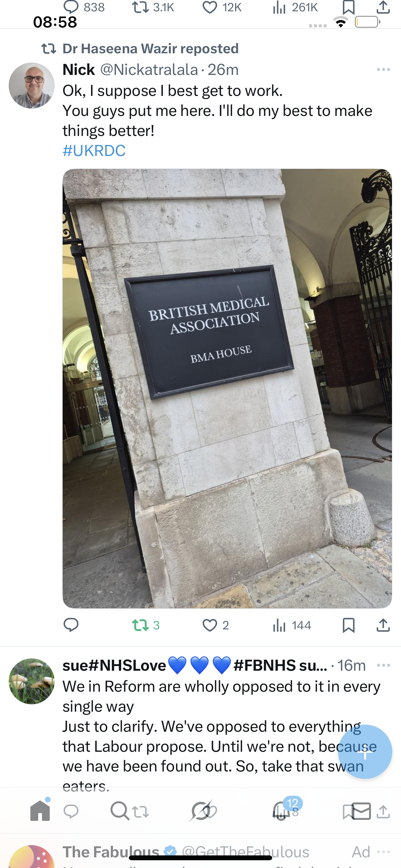This screenshot has width=401, height=868.
Task: Open Messages envelope in bottom bar
Action: click(x=362, y=811)
